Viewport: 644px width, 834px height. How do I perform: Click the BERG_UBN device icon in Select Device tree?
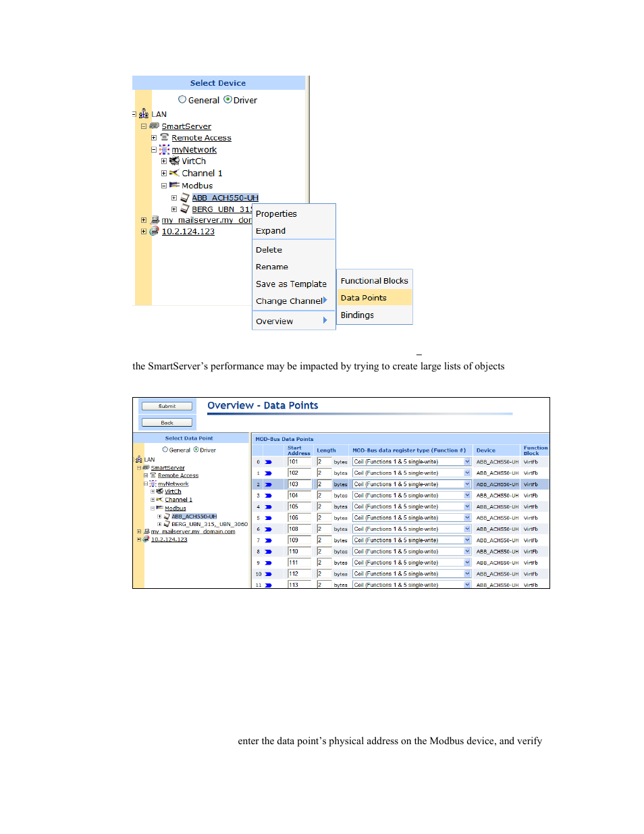pyautogui.click(x=185, y=209)
